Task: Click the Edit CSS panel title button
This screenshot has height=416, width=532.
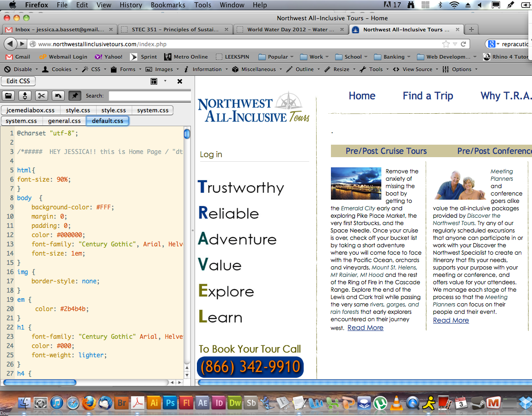Action: 18,81
